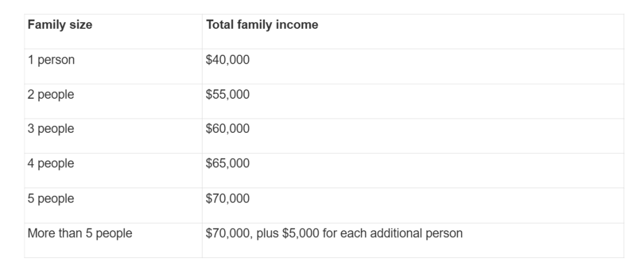Screen dimensions: 644x270
Task: Select the "2 people" cell
Action: 51,95
